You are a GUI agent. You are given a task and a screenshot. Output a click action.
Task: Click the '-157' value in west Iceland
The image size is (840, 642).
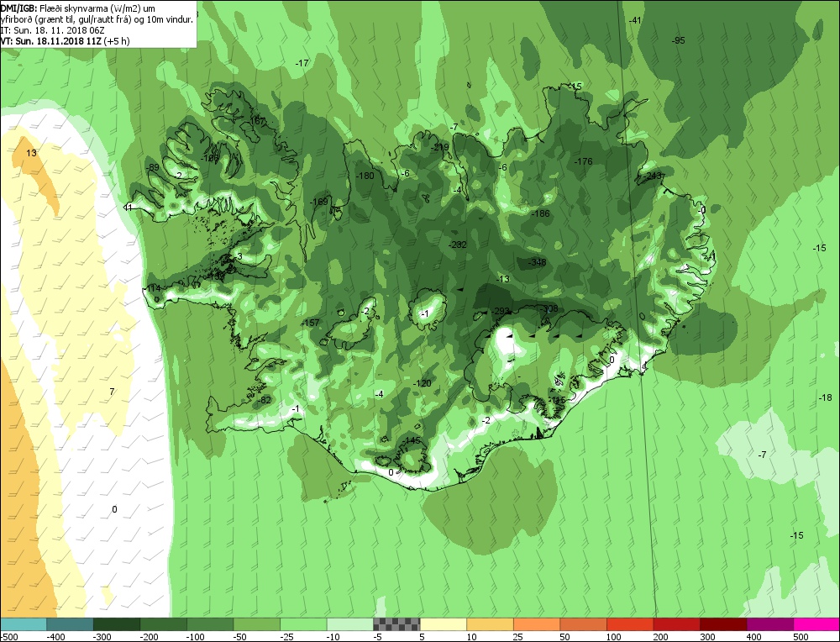(310, 323)
